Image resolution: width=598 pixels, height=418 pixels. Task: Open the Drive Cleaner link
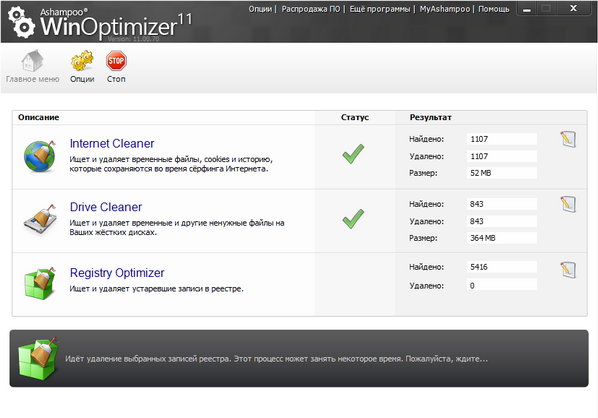[106, 207]
